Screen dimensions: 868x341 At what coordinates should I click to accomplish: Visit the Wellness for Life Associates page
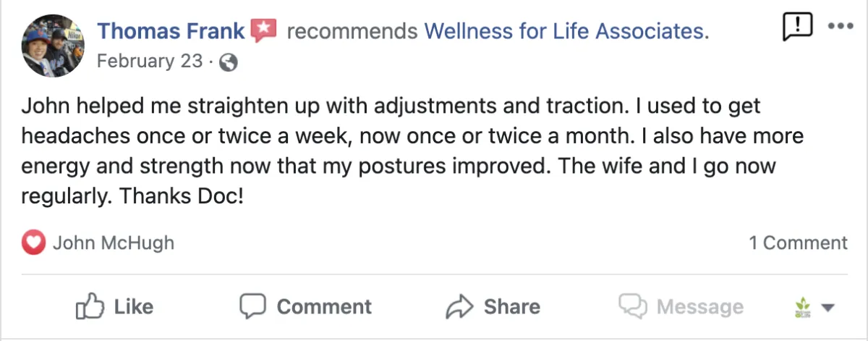click(566, 31)
